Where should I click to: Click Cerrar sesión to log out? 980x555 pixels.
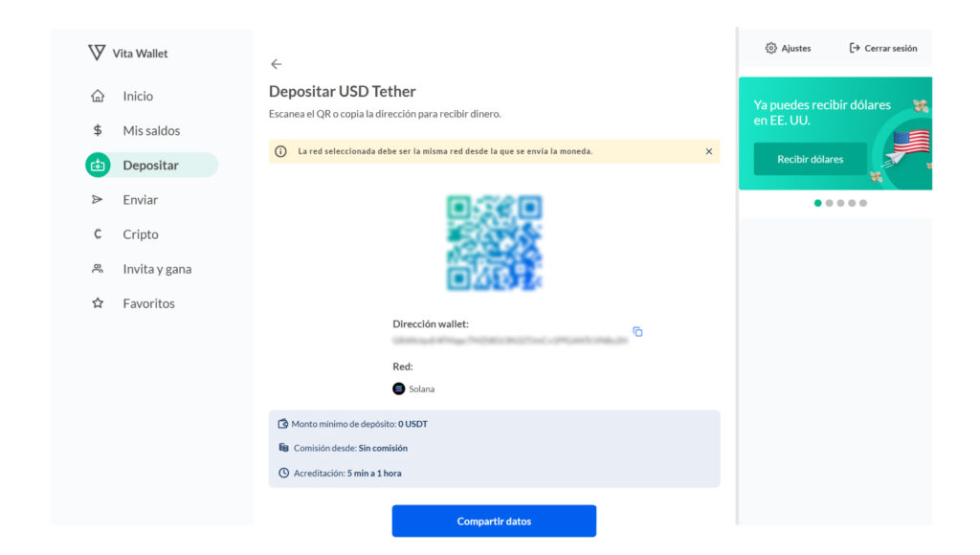point(882,48)
